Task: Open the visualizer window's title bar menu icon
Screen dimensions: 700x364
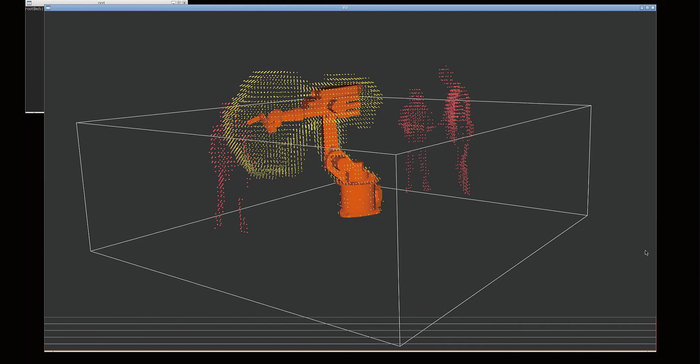Action: 48,8
